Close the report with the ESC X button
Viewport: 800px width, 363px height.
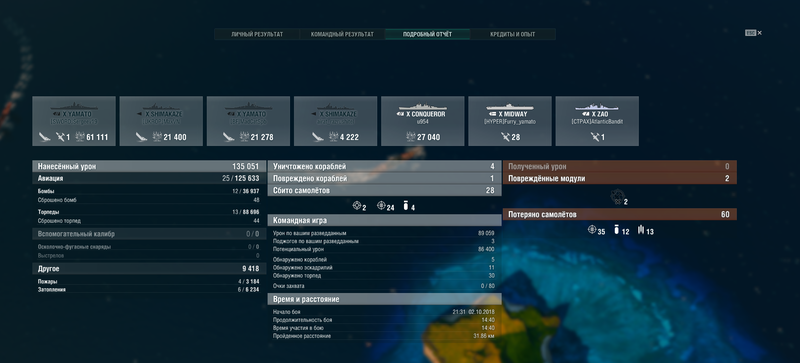pyautogui.click(x=754, y=33)
